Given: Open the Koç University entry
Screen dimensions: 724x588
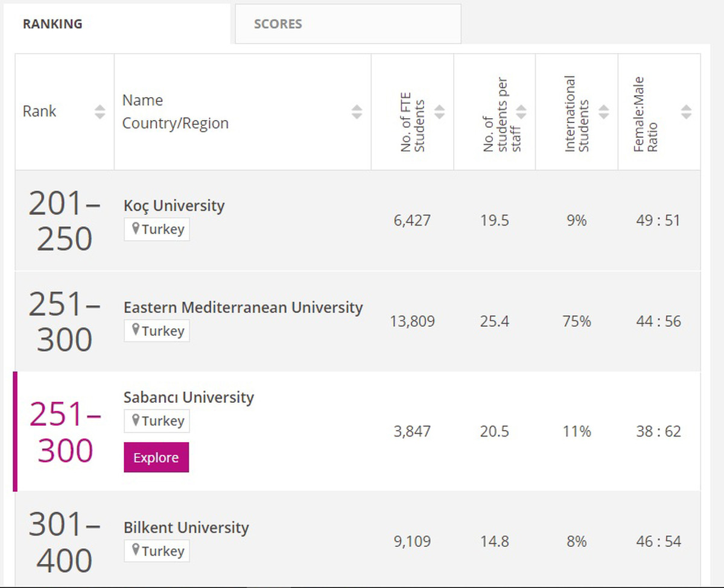Looking at the screenshot, I should (174, 206).
